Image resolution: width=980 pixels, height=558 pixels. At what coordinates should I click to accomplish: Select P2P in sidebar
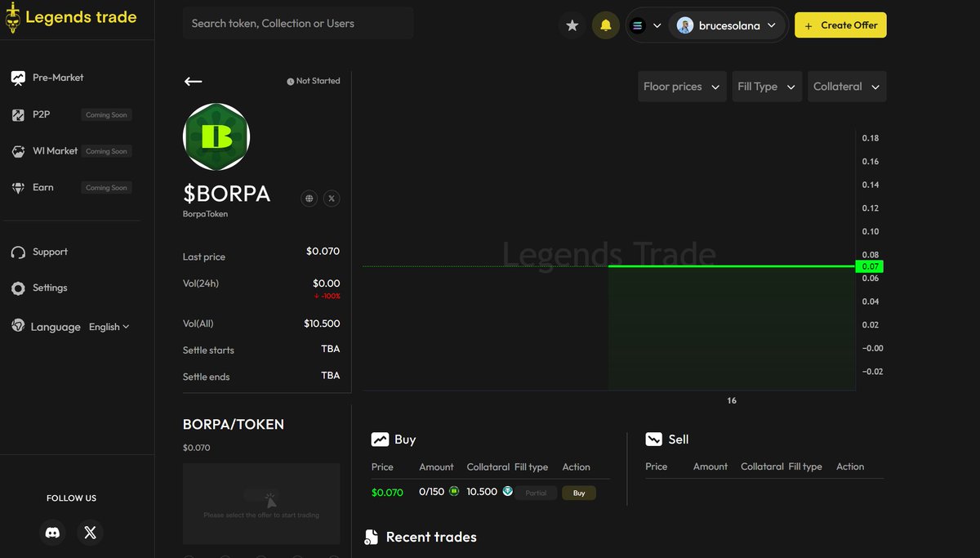42,114
